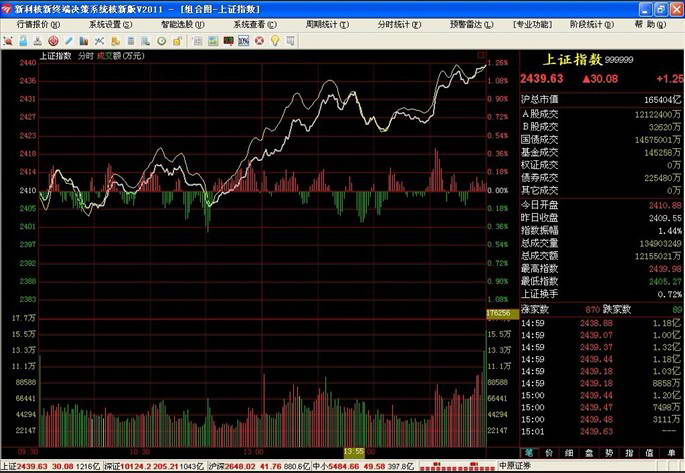Click the download tray toolbar icon
The image size is (685, 473).
tap(38, 41)
